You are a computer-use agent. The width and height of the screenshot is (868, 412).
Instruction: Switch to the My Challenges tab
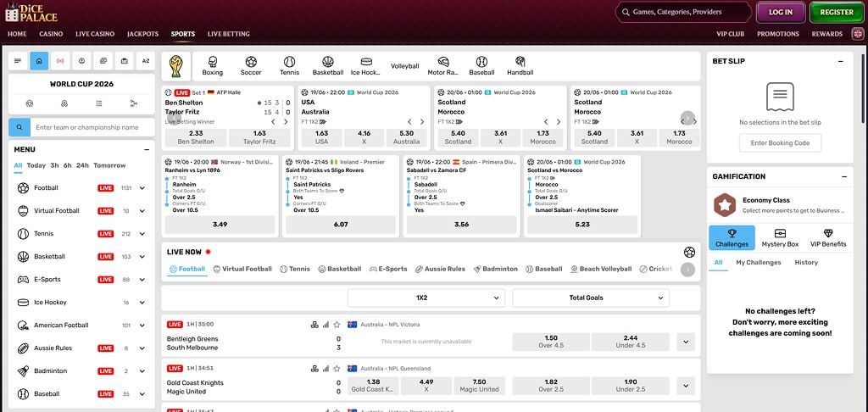(x=759, y=263)
